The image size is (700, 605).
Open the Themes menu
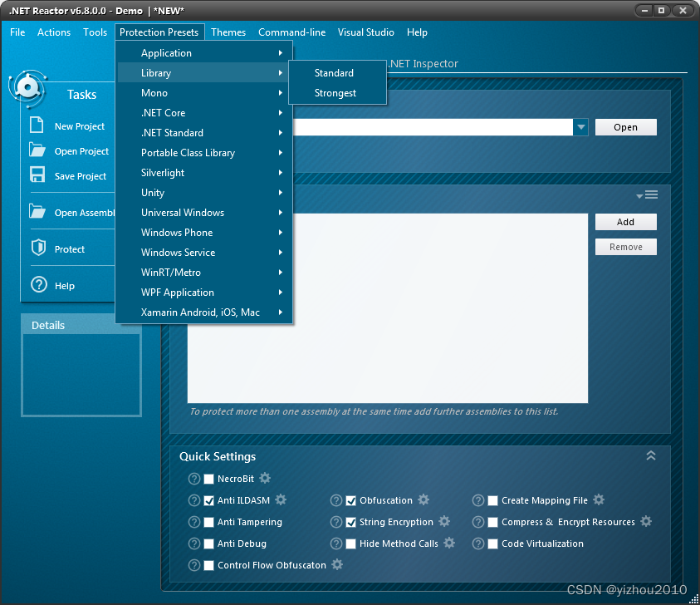click(228, 32)
